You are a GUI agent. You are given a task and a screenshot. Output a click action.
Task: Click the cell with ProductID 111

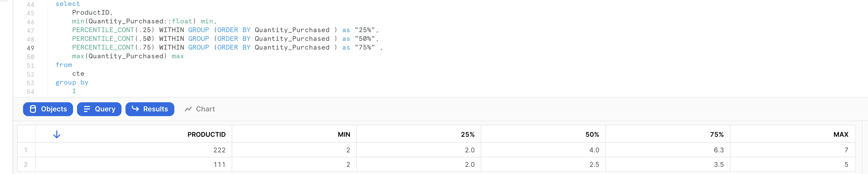click(219, 164)
